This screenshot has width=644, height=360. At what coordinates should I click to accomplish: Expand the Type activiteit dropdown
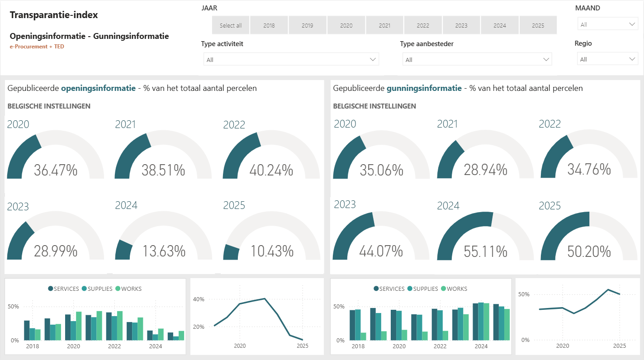(x=291, y=59)
